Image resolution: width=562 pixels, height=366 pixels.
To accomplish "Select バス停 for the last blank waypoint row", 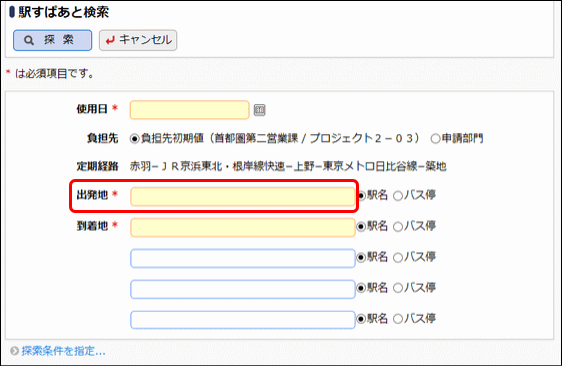I will click(x=398, y=319).
